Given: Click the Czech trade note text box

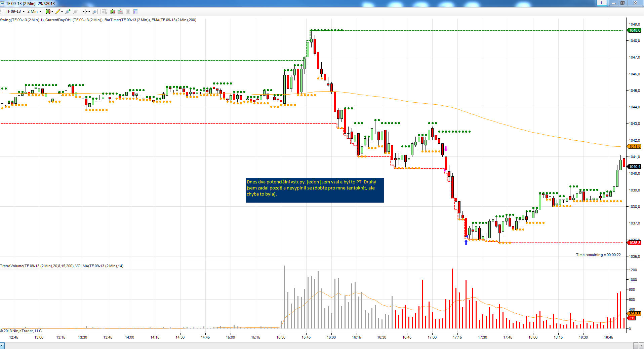Looking at the screenshot, I should [315, 190].
